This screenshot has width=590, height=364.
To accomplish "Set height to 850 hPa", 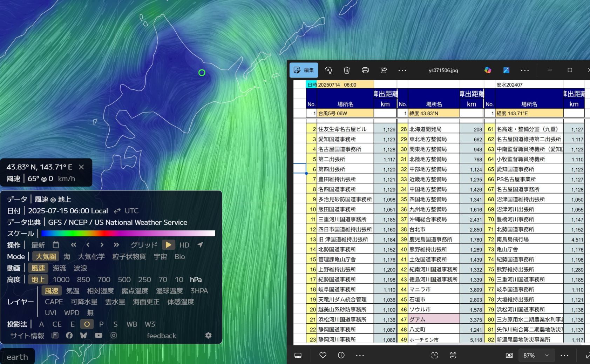I will [83, 279].
